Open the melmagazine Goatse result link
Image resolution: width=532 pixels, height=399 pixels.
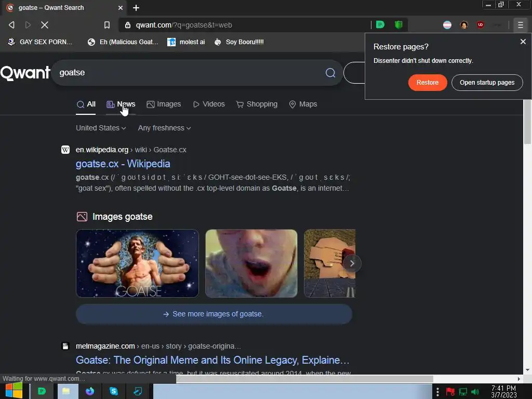pos(212,360)
